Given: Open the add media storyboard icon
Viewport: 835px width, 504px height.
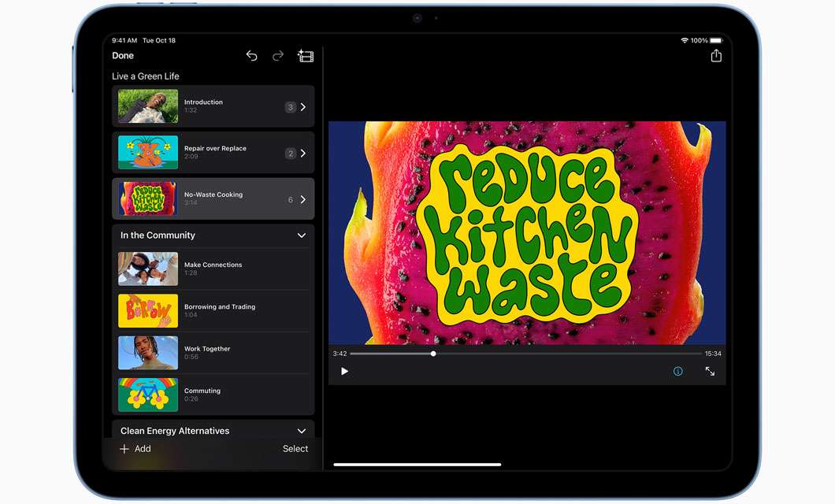Looking at the screenshot, I should point(305,55).
